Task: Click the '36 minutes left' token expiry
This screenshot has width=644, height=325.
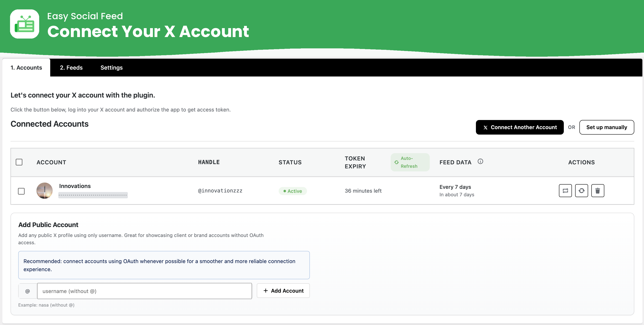Action: point(363,191)
